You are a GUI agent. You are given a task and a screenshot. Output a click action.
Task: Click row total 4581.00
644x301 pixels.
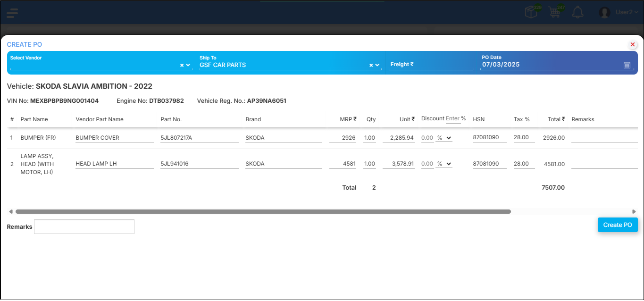pyautogui.click(x=554, y=164)
